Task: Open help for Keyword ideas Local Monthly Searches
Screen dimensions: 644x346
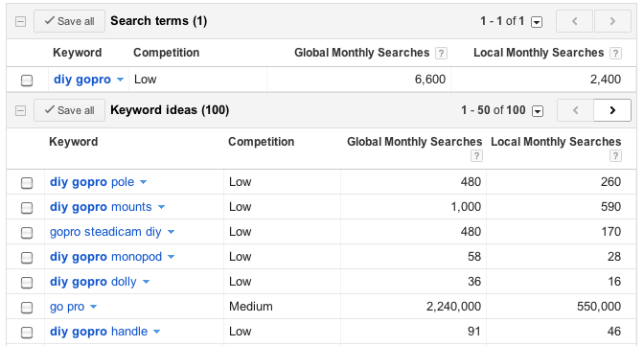Action: tap(615, 155)
